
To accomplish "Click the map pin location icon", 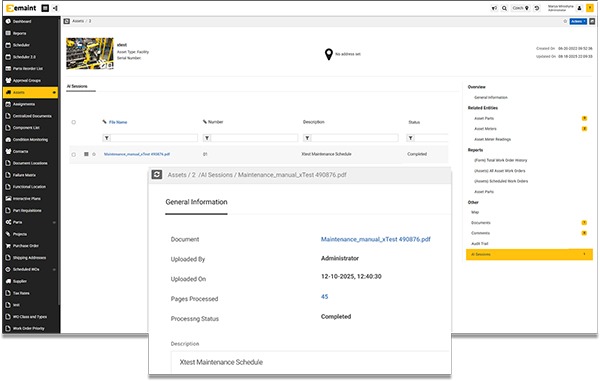I will [x=328, y=54].
